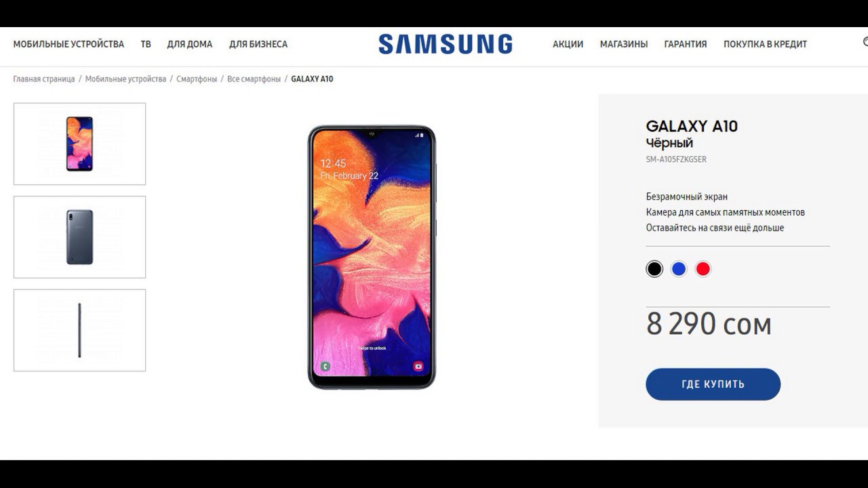This screenshot has height=488, width=868.
Task: Open the Для бизнеса menu
Action: pyautogui.click(x=258, y=44)
